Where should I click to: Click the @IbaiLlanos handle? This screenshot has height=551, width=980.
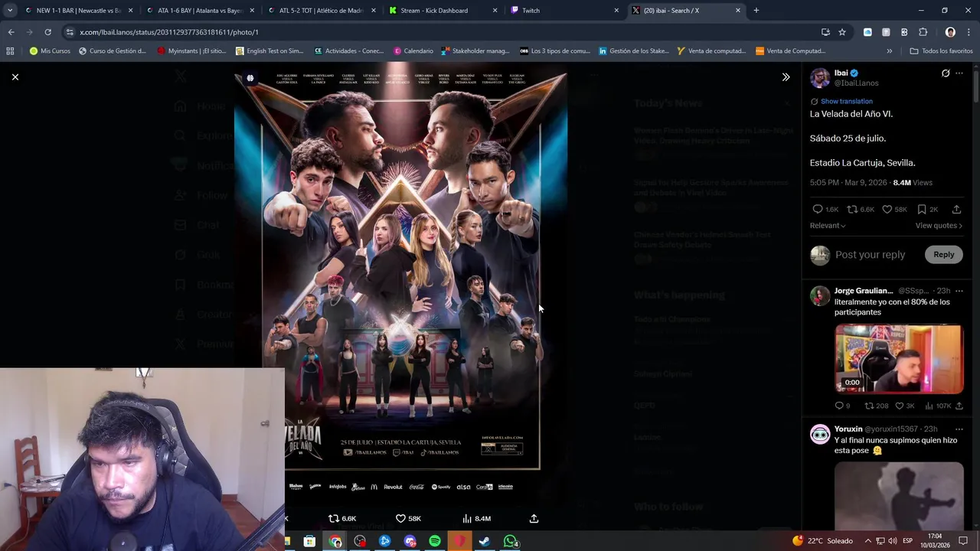[x=856, y=83]
